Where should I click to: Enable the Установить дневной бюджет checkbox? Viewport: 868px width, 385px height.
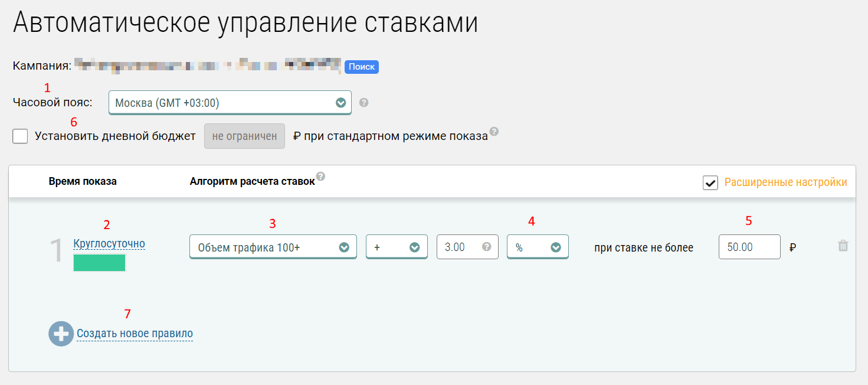click(x=20, y=136)
